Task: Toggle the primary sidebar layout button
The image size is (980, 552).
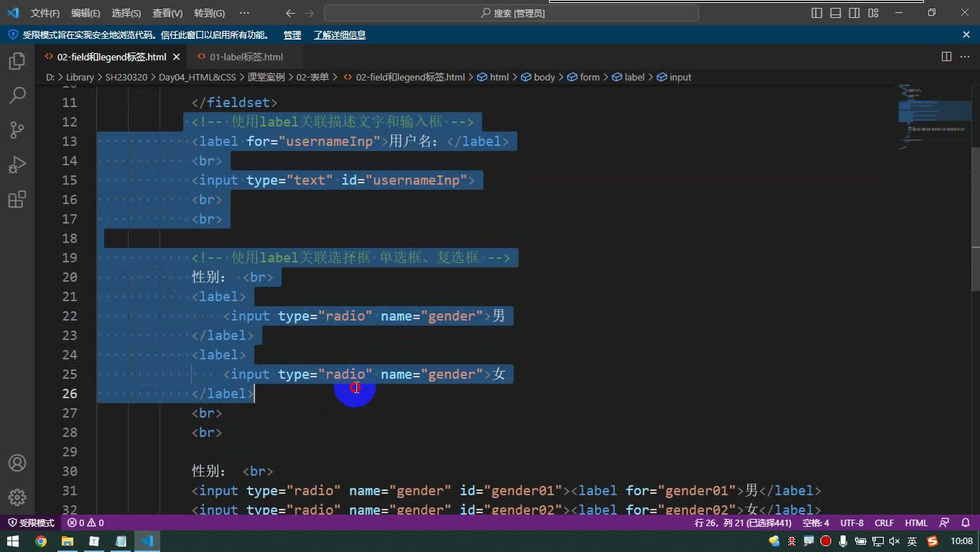Action: tap(817, 13)
